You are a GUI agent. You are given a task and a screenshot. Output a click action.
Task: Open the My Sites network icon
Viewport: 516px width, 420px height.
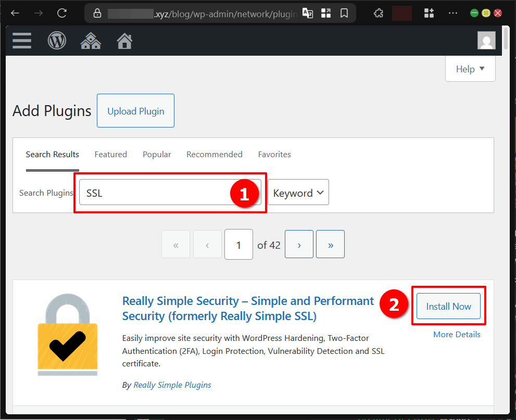tap(91, 41)
